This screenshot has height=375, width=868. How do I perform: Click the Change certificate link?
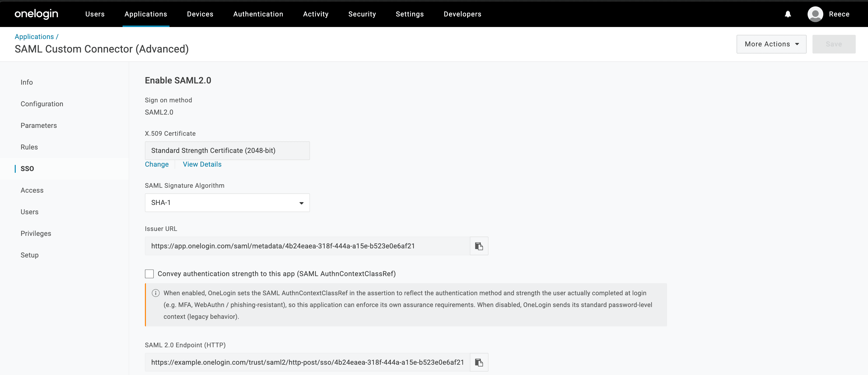click(x=157, y=164)
